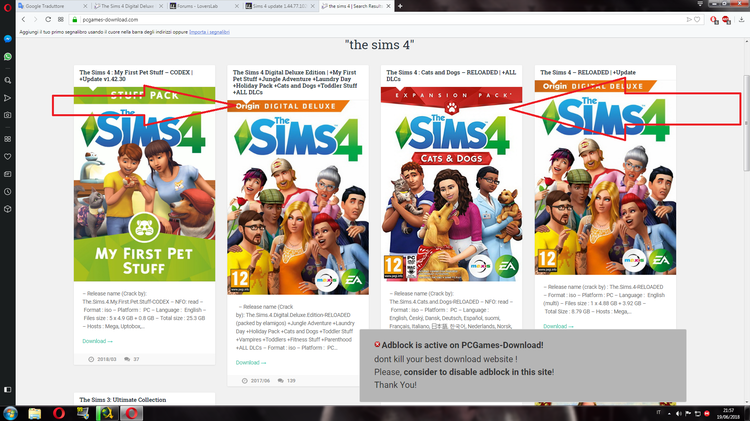Open Windows Explorer from the taskbar

tap(34, 413)
